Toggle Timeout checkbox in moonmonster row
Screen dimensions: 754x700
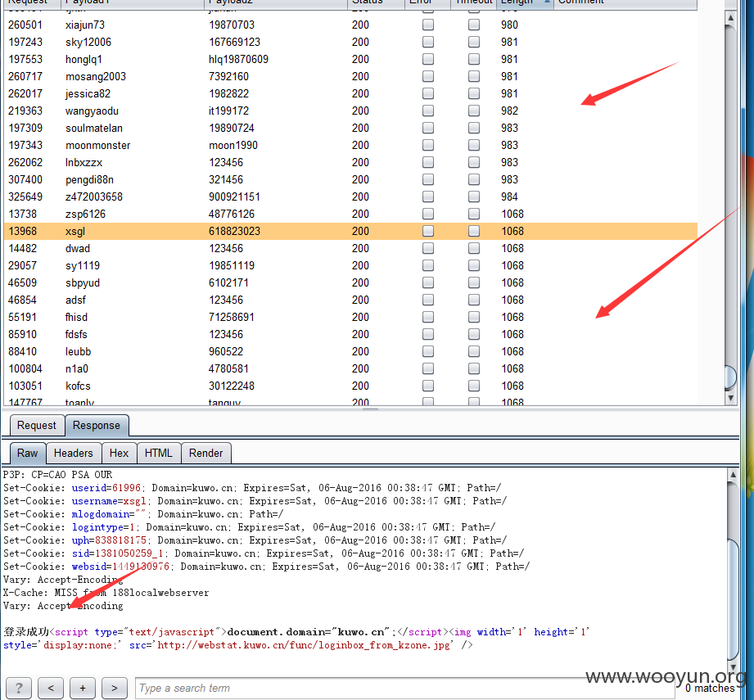pos(474,145)
